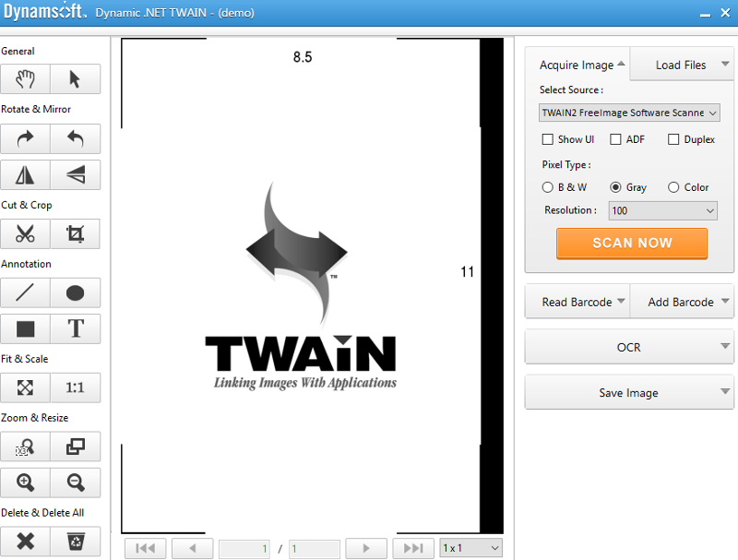Viewport: 738px width, 560px height.
Task: Open the Read Barcode tab
Action: click(577, 302)
